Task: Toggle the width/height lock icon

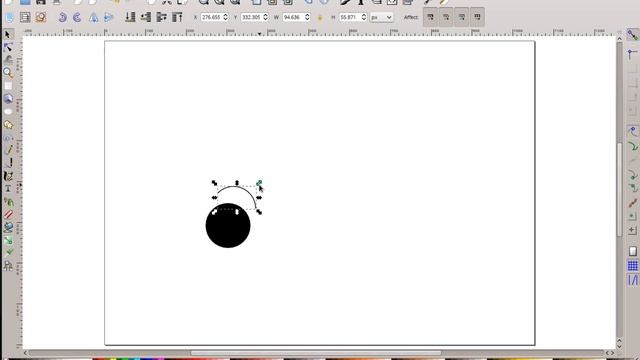Action: click(320, 18)
